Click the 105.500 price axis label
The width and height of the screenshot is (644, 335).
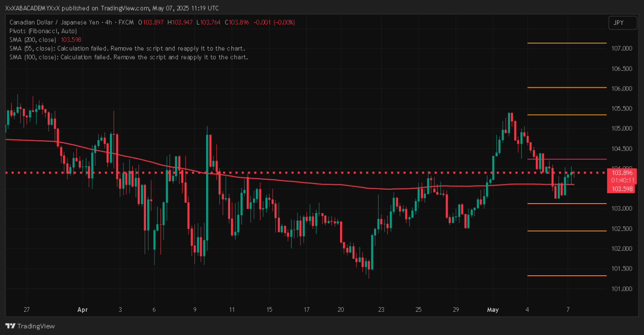621,109
